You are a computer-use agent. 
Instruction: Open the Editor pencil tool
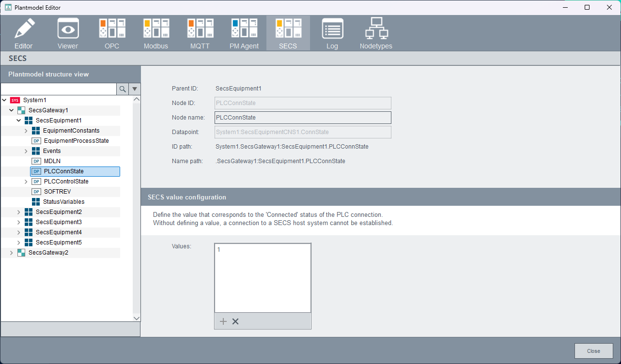pyautogui.click(x=24, y=33)
